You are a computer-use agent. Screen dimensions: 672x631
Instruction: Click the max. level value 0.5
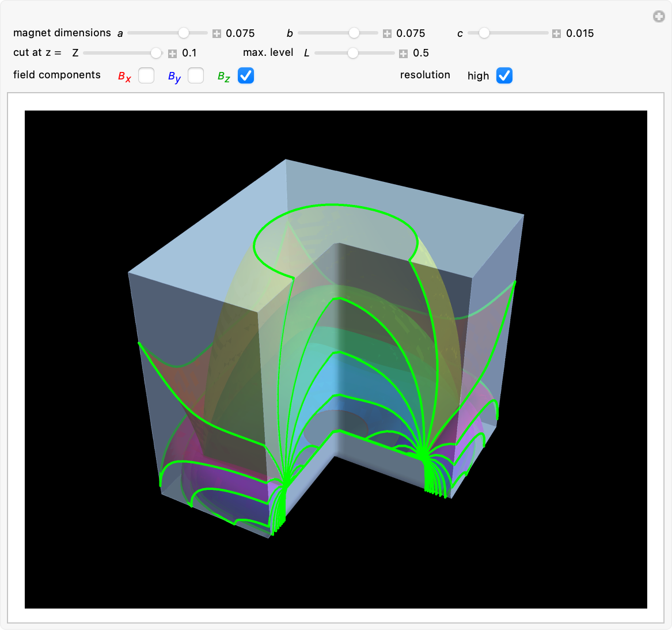tap(421, 53)
